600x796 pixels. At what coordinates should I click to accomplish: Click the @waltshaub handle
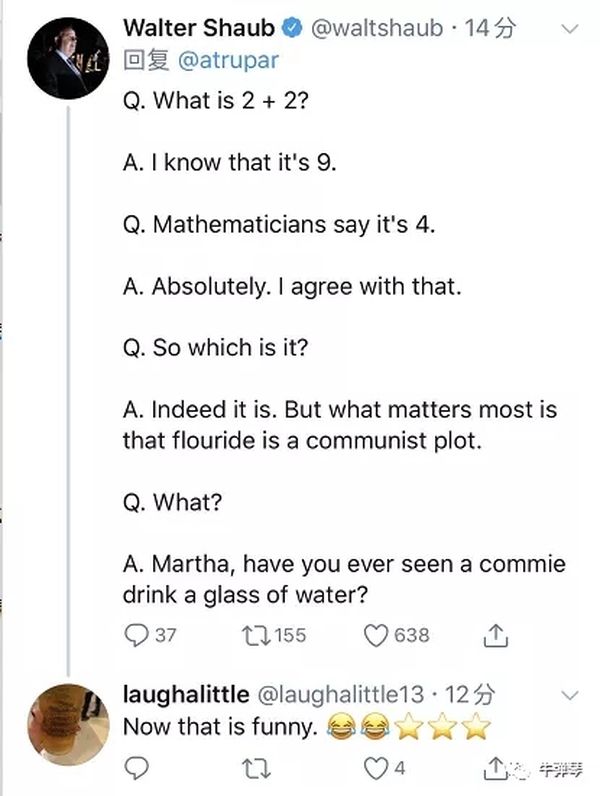377,29
